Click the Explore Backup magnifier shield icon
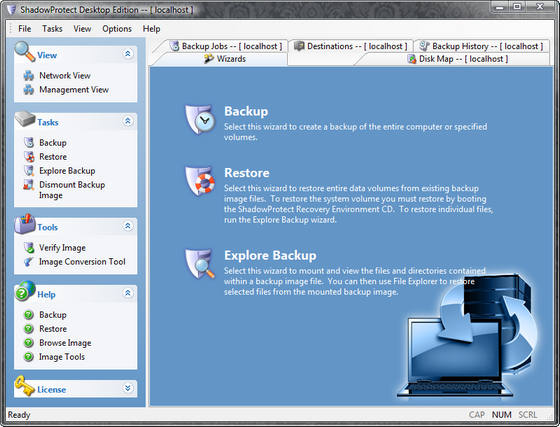The image size is (560, 427). pyautogui.click(x=200, y=264)
